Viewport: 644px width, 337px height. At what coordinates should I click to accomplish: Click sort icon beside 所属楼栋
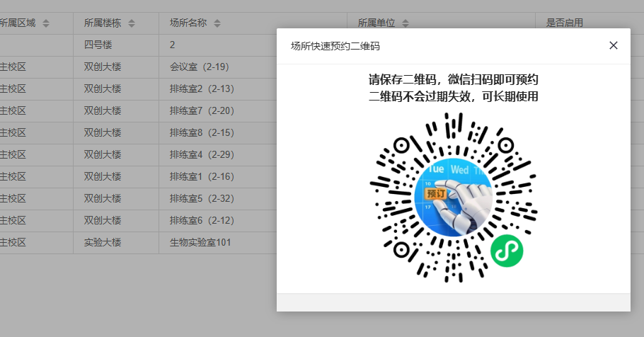(132, 23)
